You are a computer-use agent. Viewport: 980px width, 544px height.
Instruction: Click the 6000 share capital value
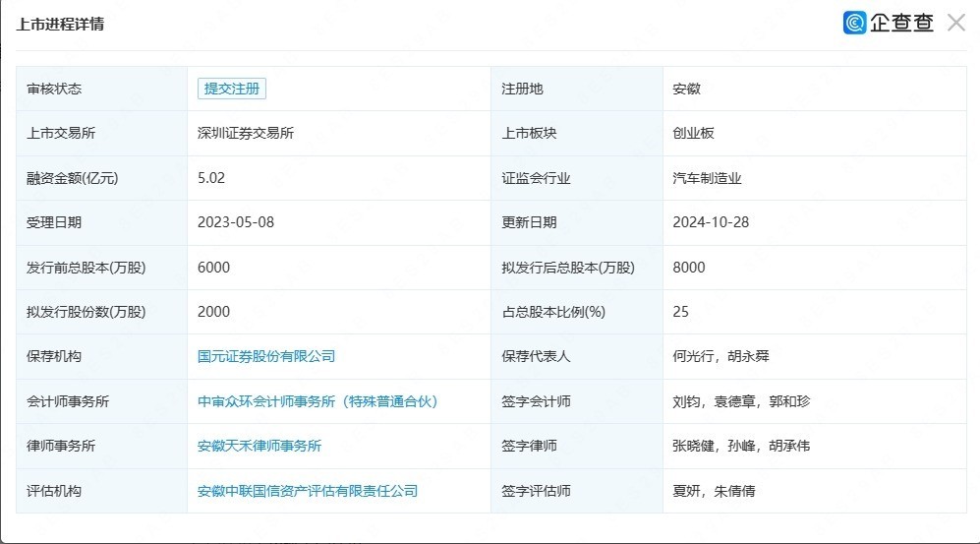(x=213, y=268)
